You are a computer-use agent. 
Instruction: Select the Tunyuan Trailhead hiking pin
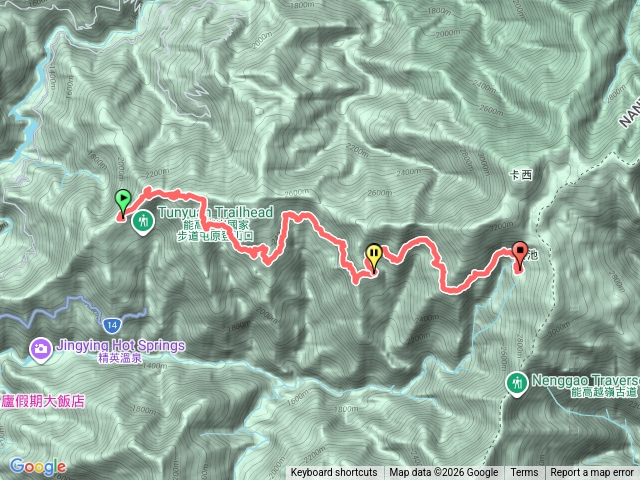click(142, 222)
